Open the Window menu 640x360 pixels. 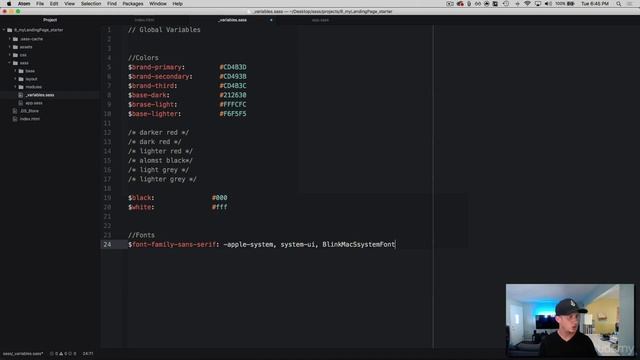click(158, 4)
